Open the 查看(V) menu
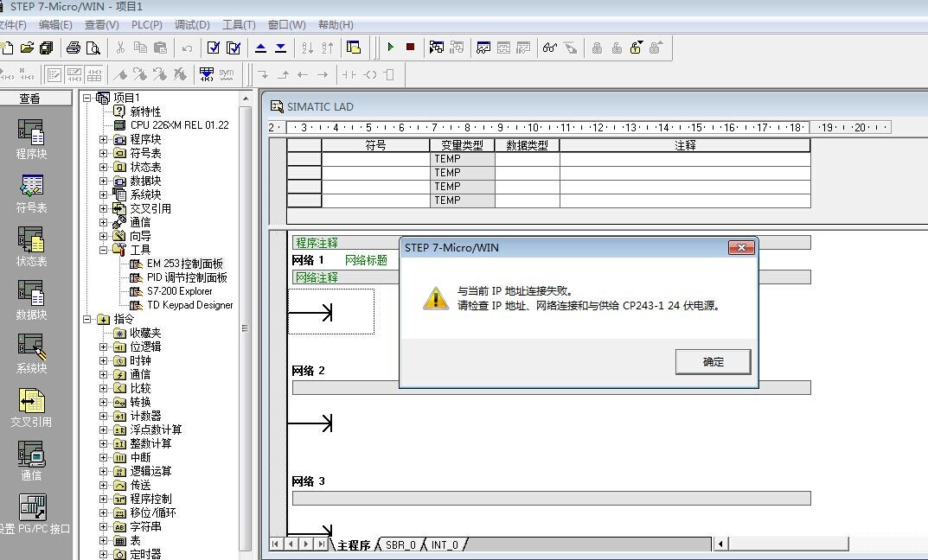This screenshot has width=928, height=560. [x=102, y=25]
